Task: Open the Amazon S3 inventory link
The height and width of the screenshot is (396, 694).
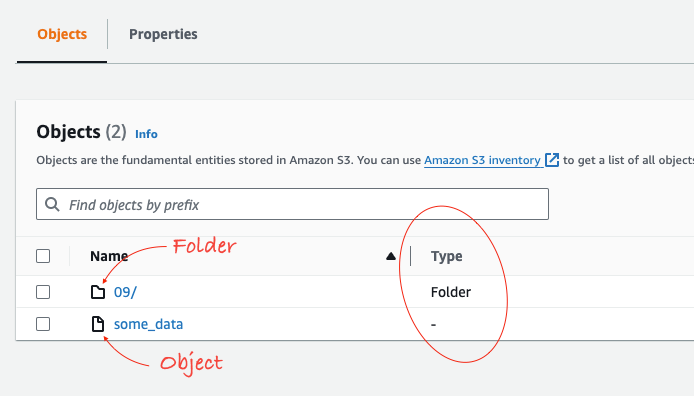Action: coord(482,160)
